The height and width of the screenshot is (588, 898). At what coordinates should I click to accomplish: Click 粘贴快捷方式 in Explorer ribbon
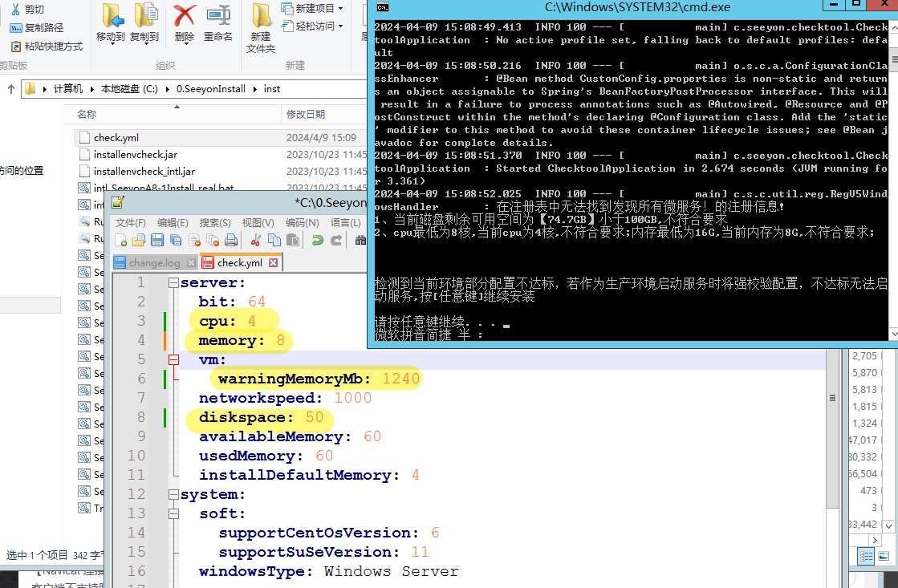tap(47, 47)
